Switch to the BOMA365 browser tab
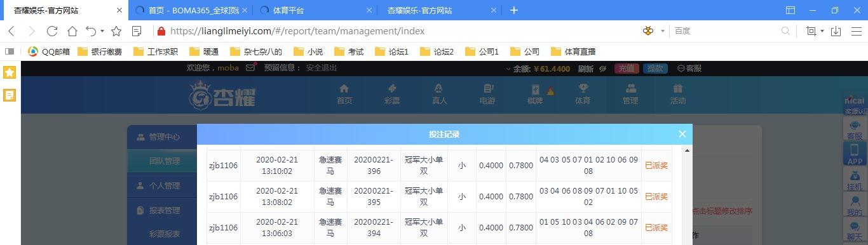Screen dimensions: 868x245 (x=191, y=10)
